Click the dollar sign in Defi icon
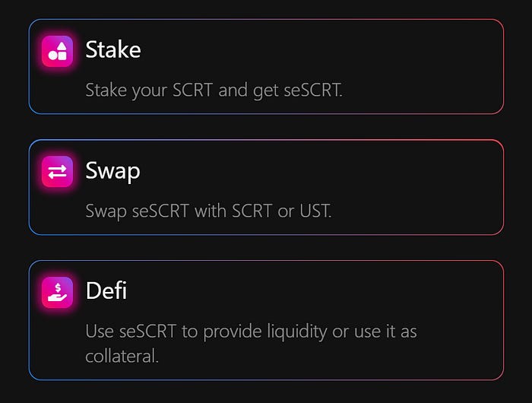Viewport: 532px width, 403px height. click(x=58, y=288)
